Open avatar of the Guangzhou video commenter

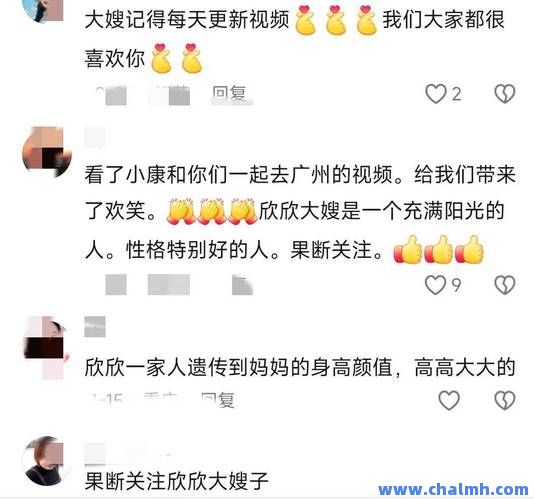tap(47, 152)
